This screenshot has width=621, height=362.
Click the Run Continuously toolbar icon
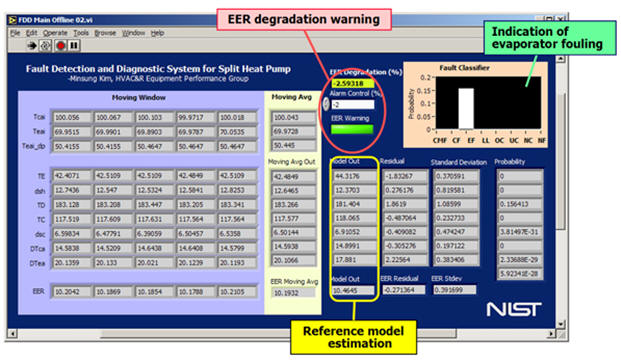[x=46, y=46]
